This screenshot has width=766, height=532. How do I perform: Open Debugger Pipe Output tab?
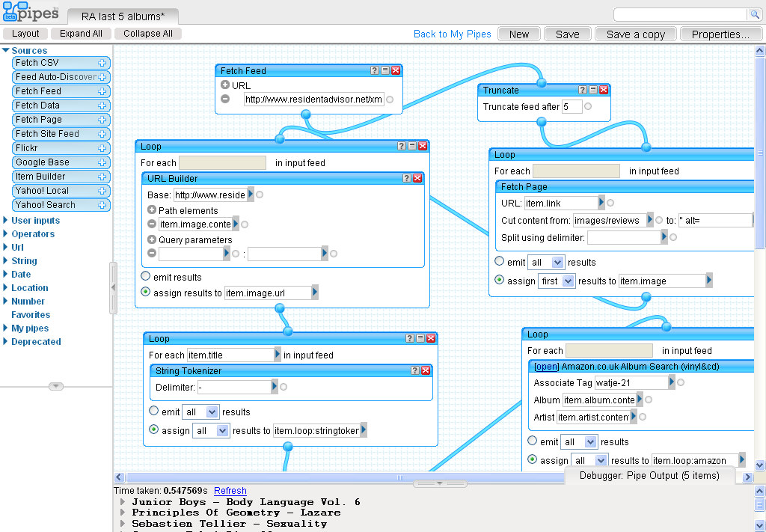coord(649,475)
